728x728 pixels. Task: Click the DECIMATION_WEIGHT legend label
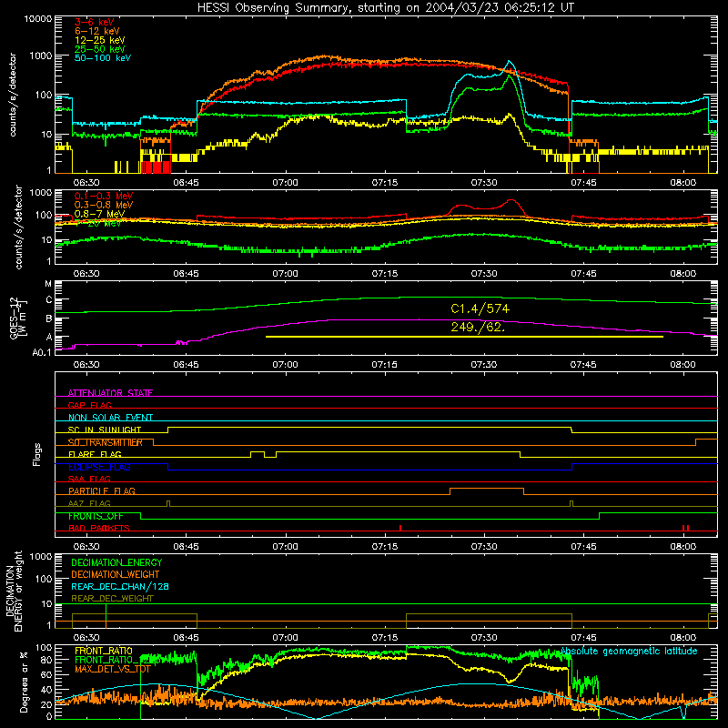point(116,574)
